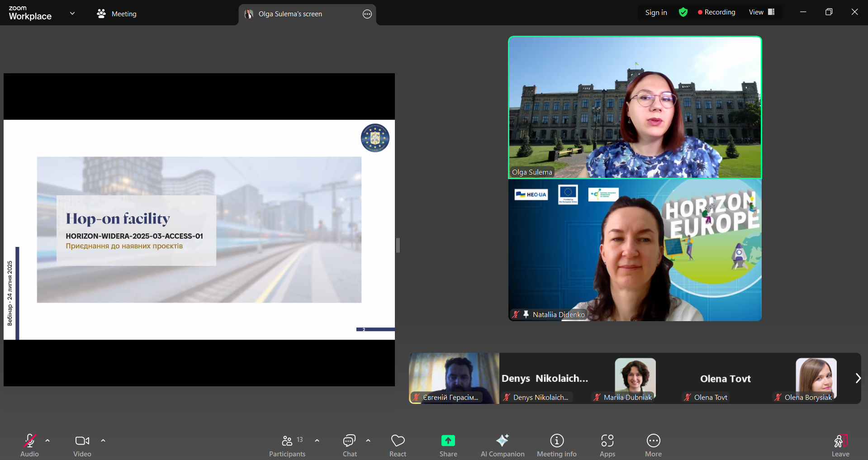
Task: Open React emoji reactions
Action: coord(398,446)
